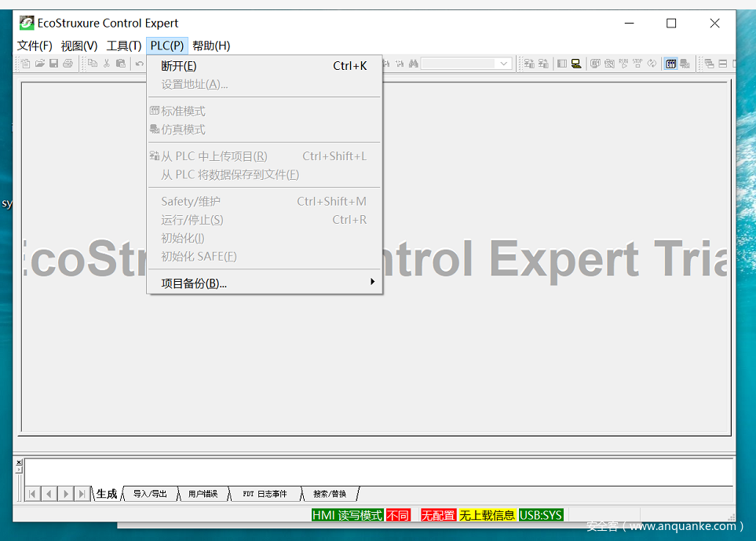Click the Print toolbar icon

click(x=68, y=63)
